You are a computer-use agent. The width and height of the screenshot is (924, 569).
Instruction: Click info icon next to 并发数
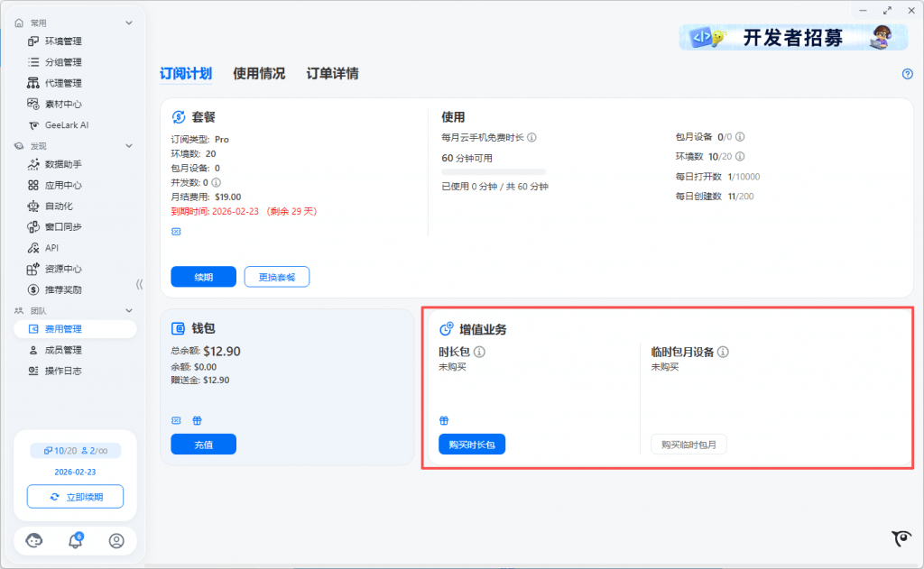216,182
